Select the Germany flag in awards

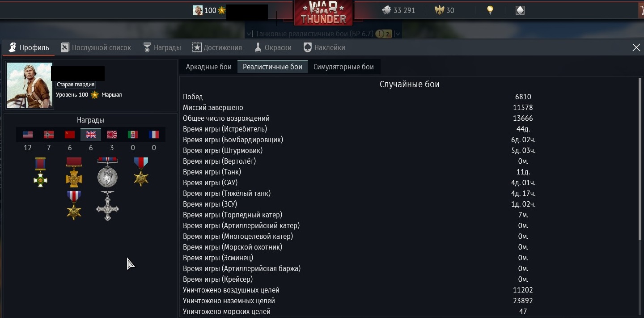pyautogui.click(x=49, y=135)
